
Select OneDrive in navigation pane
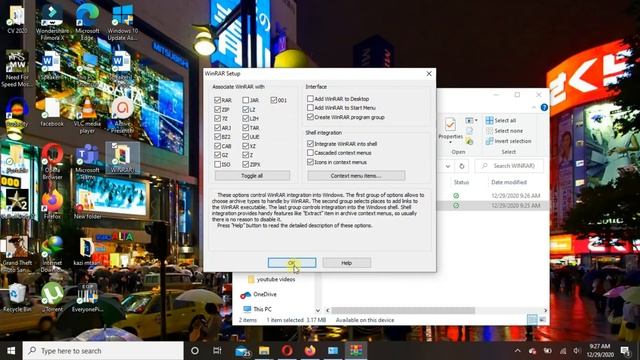(258, 294)
